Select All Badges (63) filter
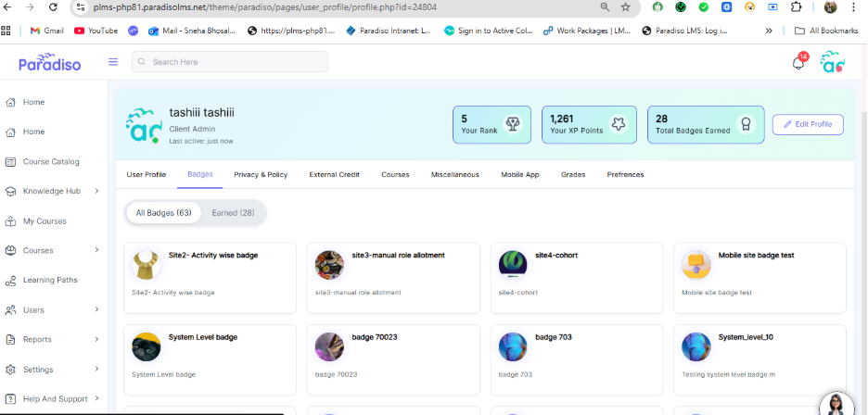The image size is (868, 415). pyautogui.click(x=163, y=213)
